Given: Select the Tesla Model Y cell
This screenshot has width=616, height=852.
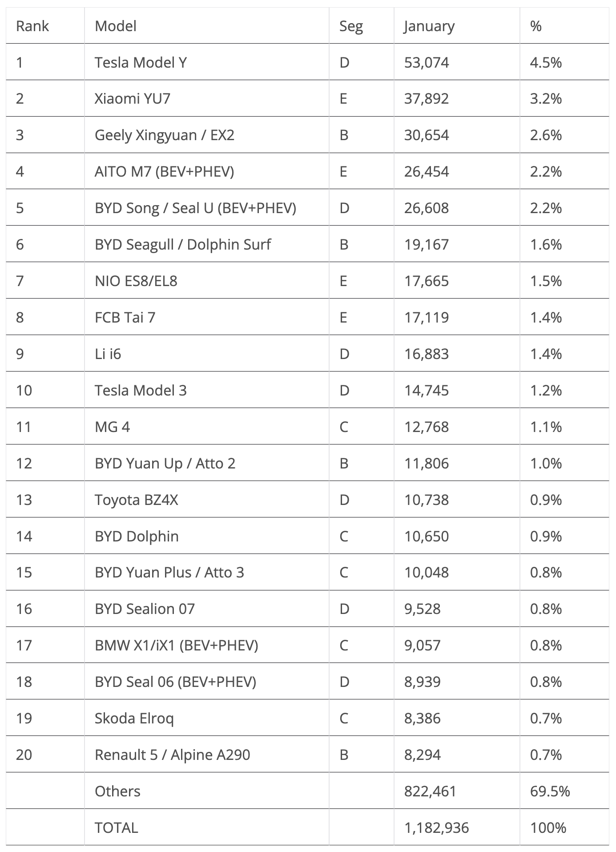Looking at the screenshot, I should point(141,62).
